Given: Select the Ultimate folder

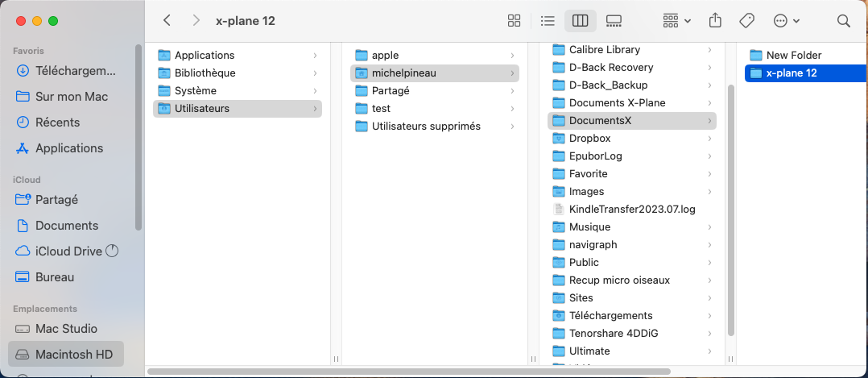Looking at the screenshot, I should tap(631, 351).
